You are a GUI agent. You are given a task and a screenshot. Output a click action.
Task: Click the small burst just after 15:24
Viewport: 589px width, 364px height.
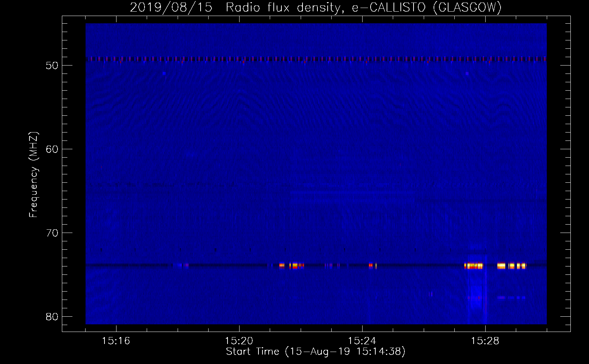click(372, 266)
